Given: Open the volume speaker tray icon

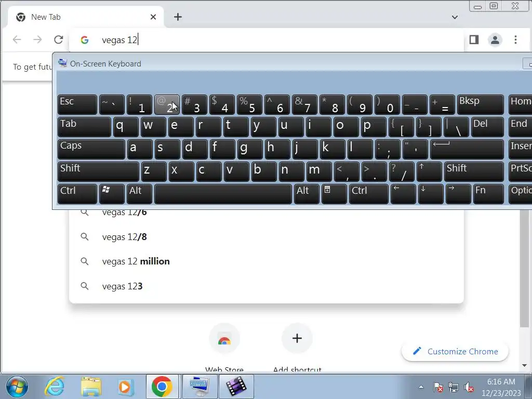Looking at the screenshot, I should click(469, 387).
